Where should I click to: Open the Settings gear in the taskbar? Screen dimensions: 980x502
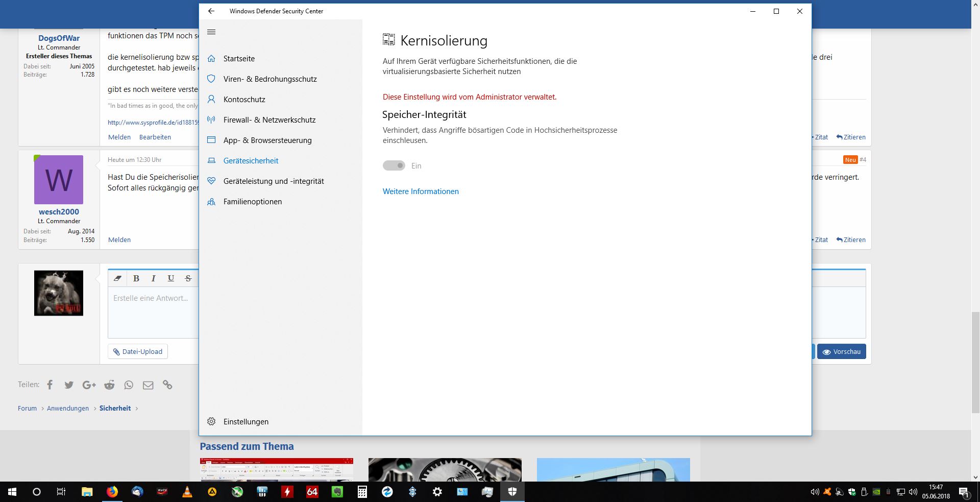[437, 492]
